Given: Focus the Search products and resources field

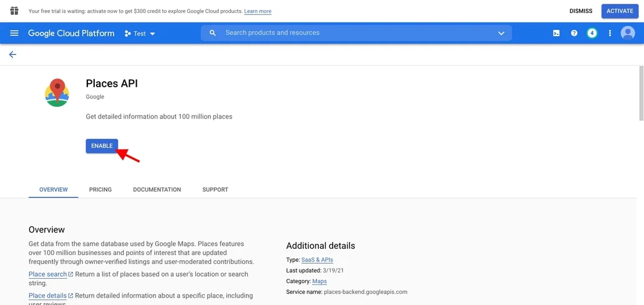Looking at the screenshot, I should (356, 33).
